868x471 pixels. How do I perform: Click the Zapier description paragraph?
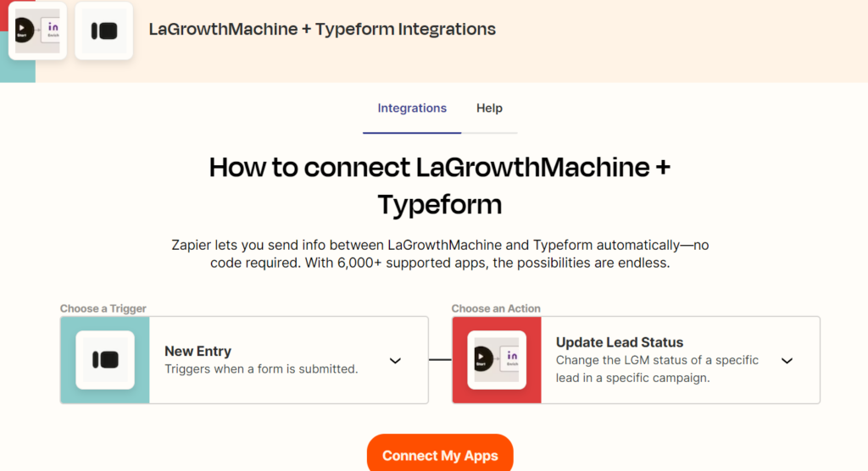click(439, 254)
